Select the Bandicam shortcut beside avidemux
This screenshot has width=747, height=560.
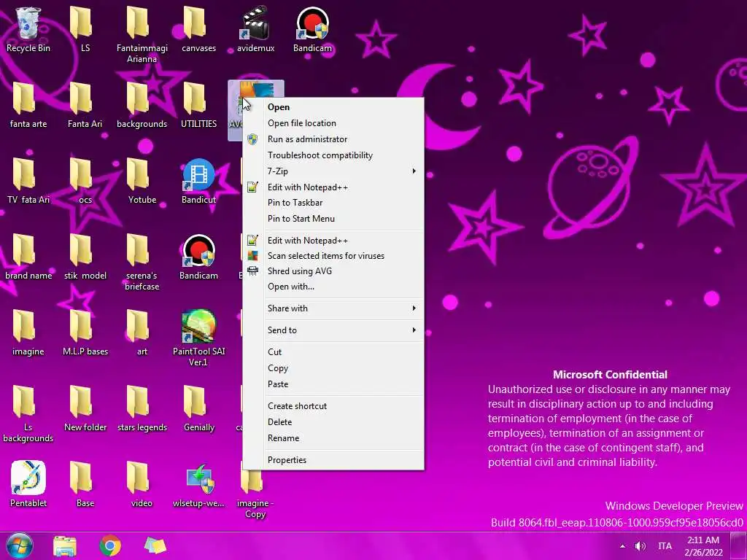(312, 29)
